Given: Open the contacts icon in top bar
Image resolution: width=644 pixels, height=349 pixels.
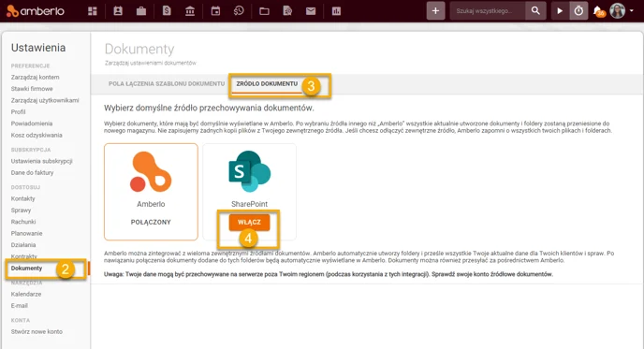Looking at the screenshot, I should pyautogui.click(x=118, y=11).
